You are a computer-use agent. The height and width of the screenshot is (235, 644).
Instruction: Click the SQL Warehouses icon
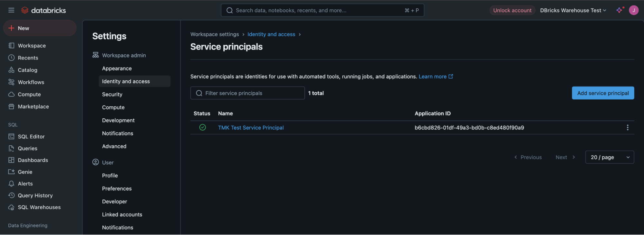point(11,207)
